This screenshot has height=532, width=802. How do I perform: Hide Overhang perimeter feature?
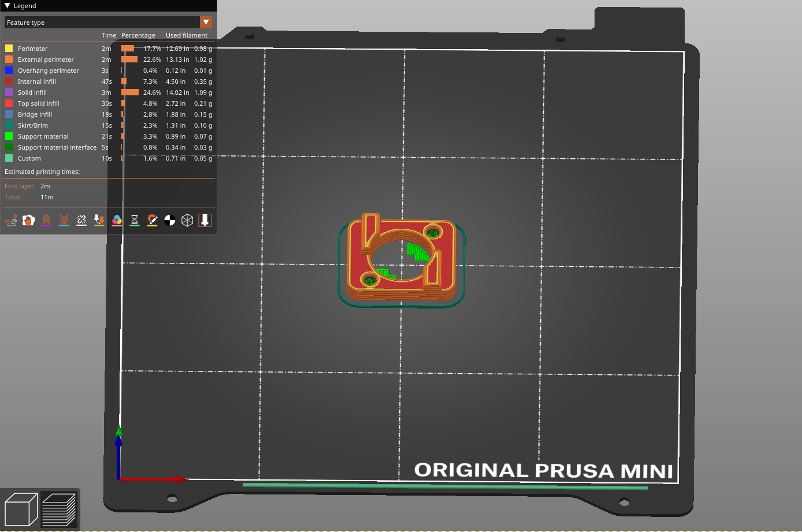(109, 70)
